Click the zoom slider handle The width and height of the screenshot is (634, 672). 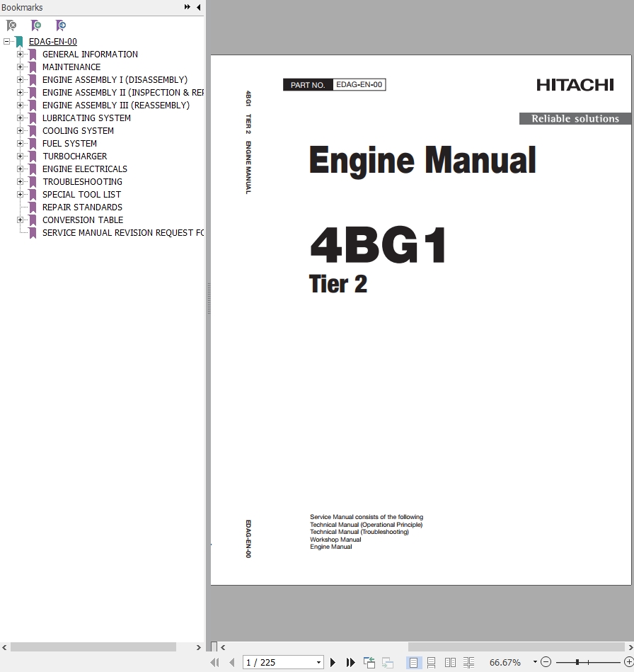[577, 662]
